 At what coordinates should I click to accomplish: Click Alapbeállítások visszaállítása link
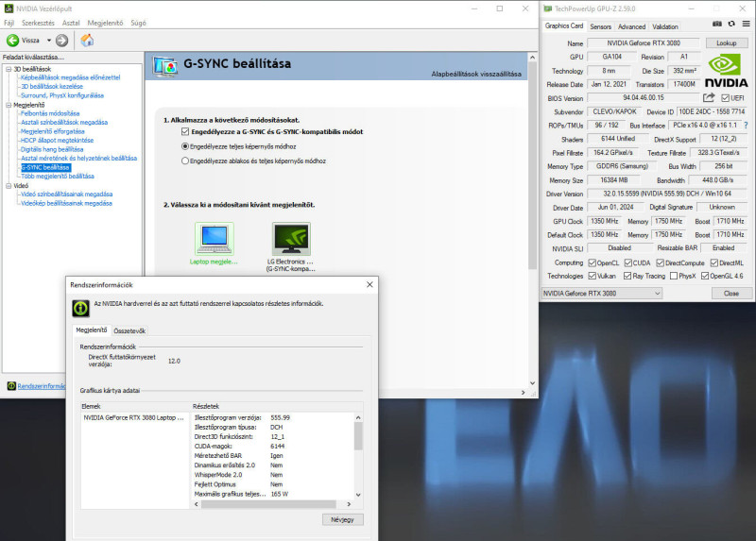click(476, 74)
